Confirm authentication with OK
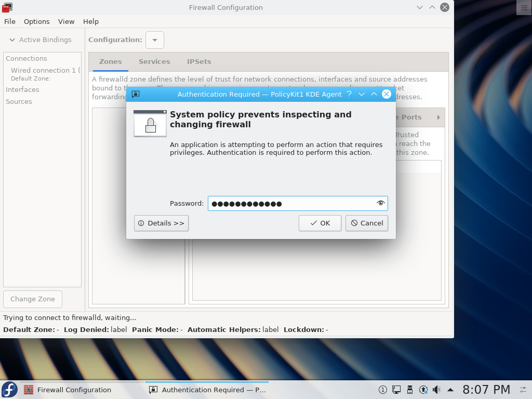 point(320,223)
